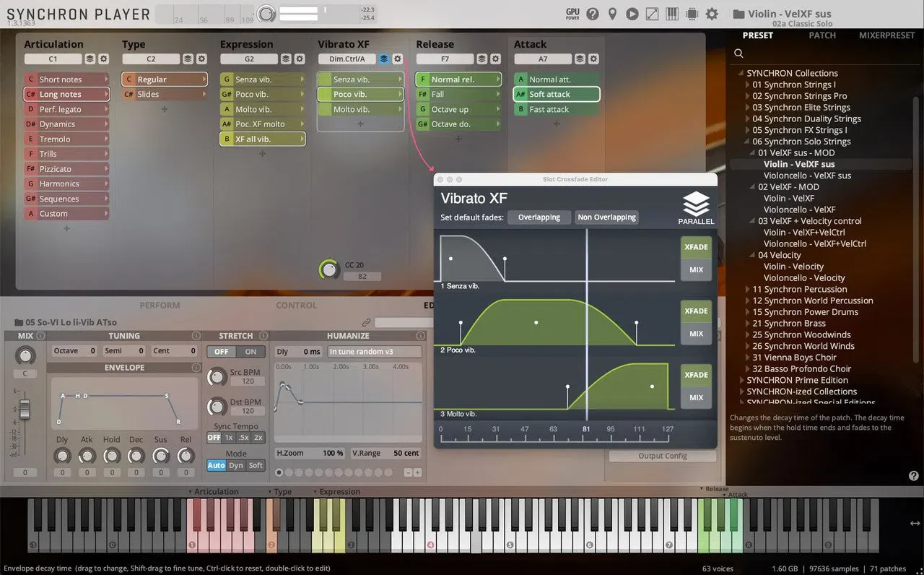Viewport: 924px width, 575px height.
Task: Toggle XFADE for Senza vib. slot
Action: (x=696, y=247)
